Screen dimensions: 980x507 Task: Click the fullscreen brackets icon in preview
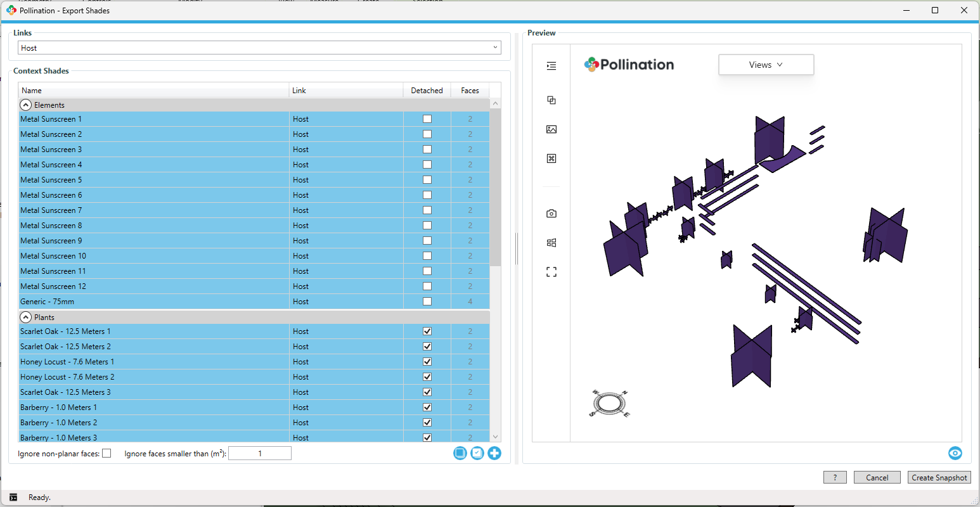click(x=551, y=272)
